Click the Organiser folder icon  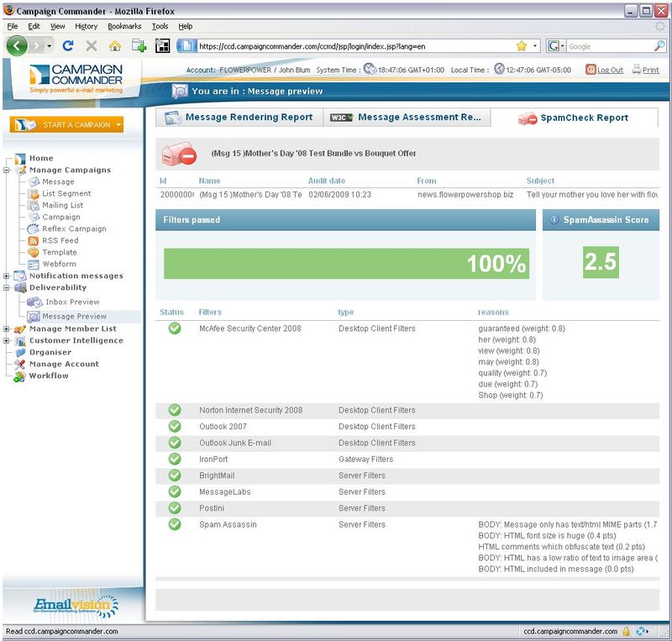(x=20, y=353)
